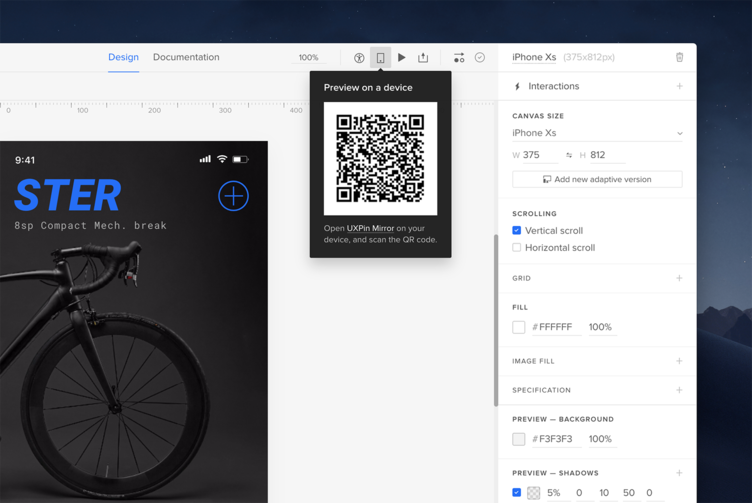The width and height of the screenshot is (752, 503).
Task: Click the canvas vertical scrollbar
Action: pyautogui.click(x=496, y=320)
